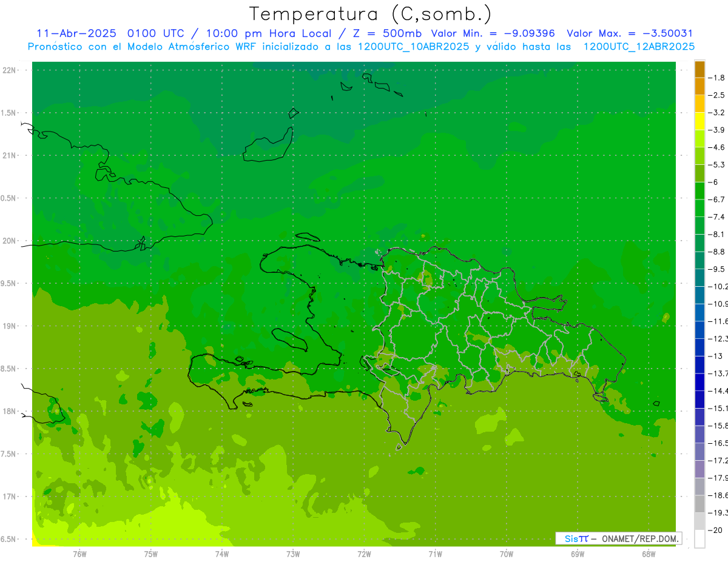
Task: Click the '20N' latitude axis label
Action: tap(8, 241)
